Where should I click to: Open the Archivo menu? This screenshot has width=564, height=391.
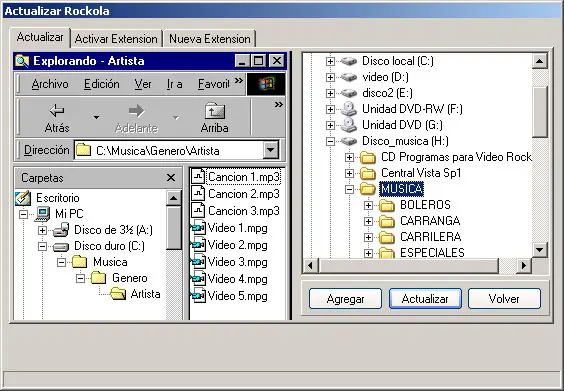[x=50, y=84]
